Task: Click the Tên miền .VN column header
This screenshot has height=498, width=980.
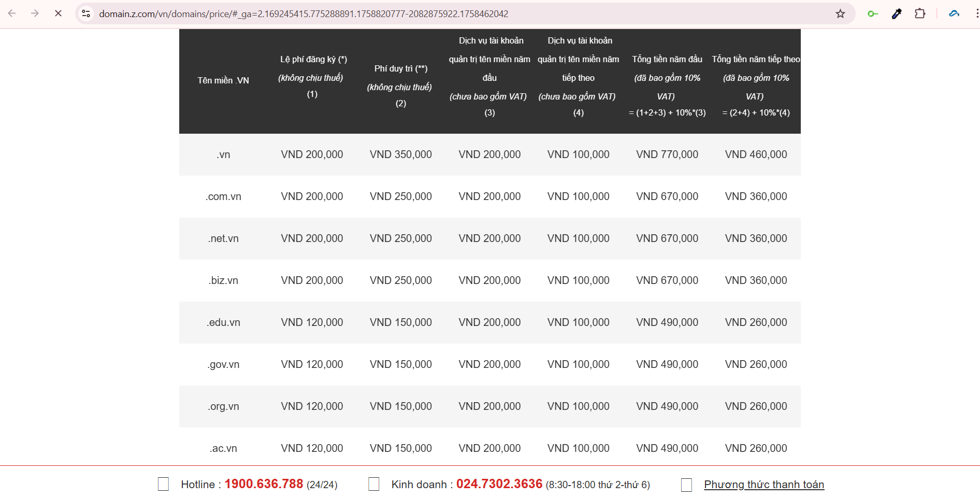Action: tap(223, 80)
